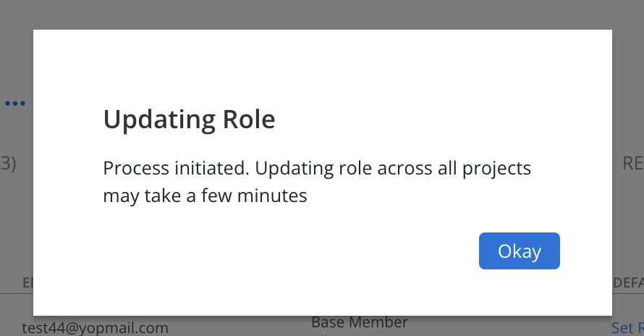Click the partially visible DEFA column header
644x336 pixels.
click(x=628, y=282)
